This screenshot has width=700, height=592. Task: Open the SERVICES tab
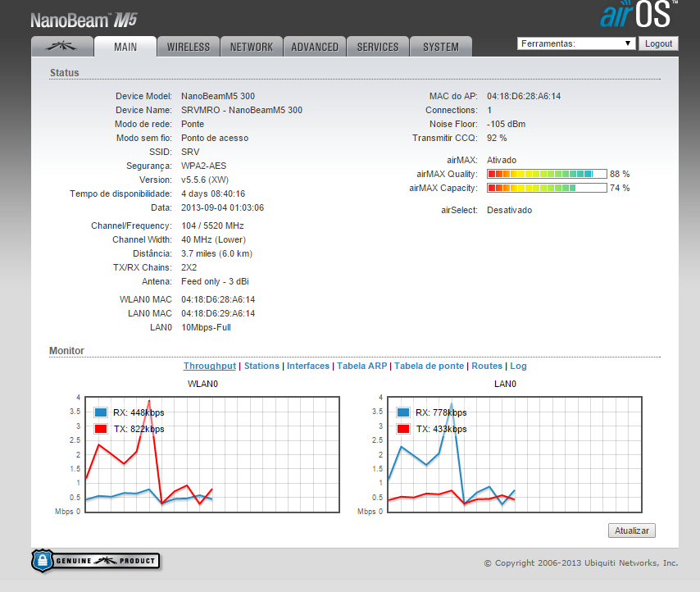(378, 47)
